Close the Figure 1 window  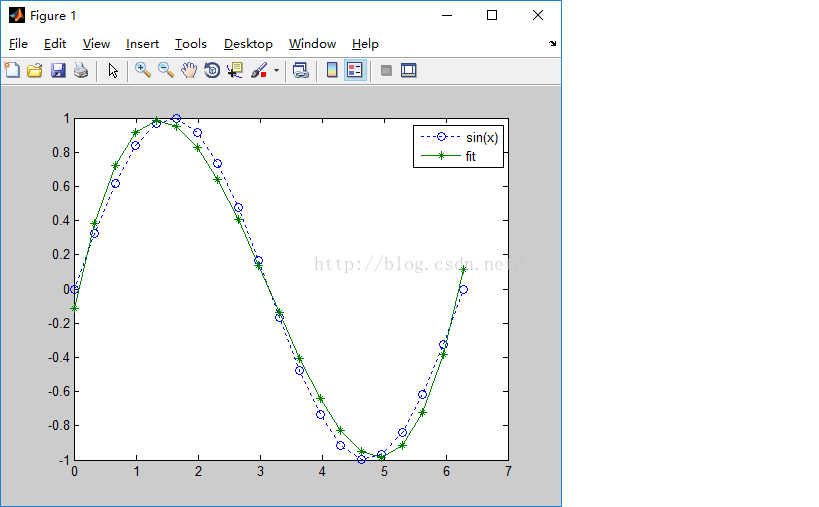pos(538,15)
